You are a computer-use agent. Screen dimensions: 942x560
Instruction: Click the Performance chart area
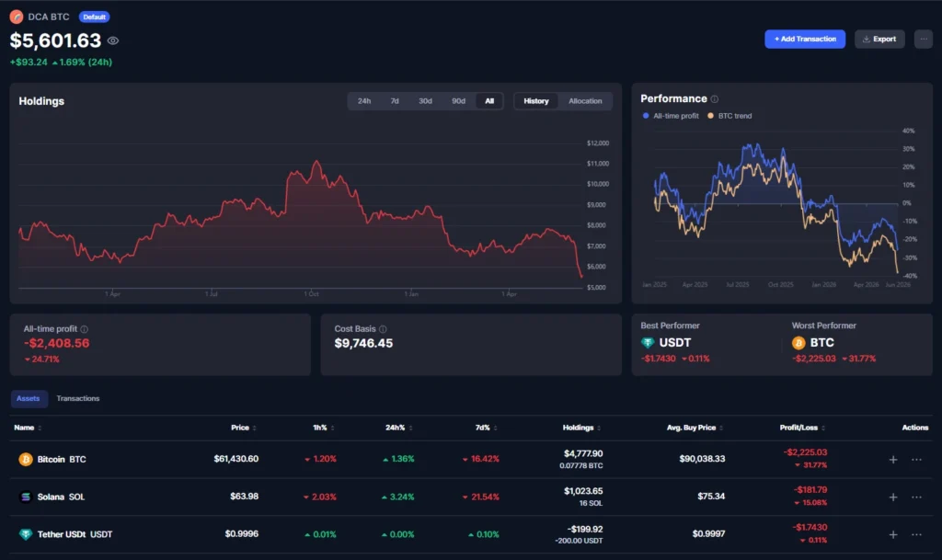tap(776, 204)
